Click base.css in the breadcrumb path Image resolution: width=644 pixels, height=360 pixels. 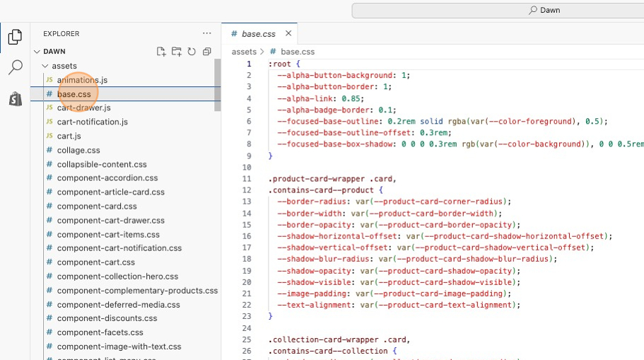click(297, 52)
